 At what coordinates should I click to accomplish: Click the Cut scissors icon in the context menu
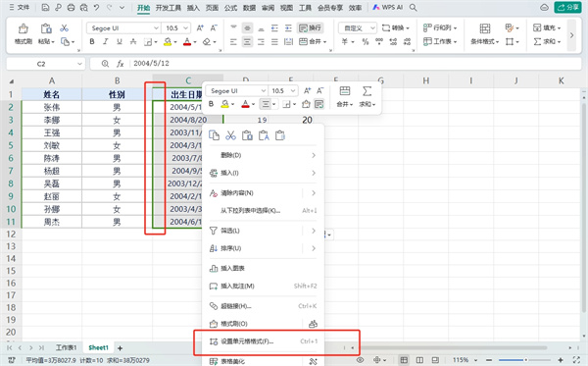point(230,135)
